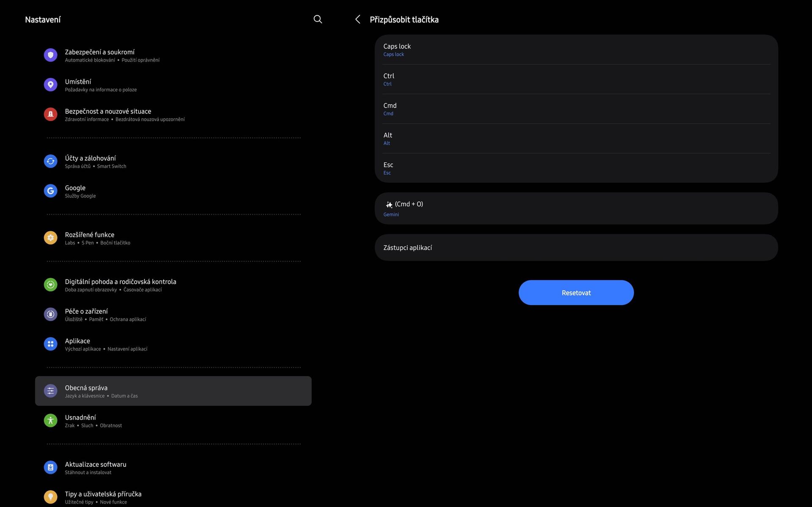This screenshot has height=507, width=812.
Task: Click the Google G icon
Action: tap(50, 191)
